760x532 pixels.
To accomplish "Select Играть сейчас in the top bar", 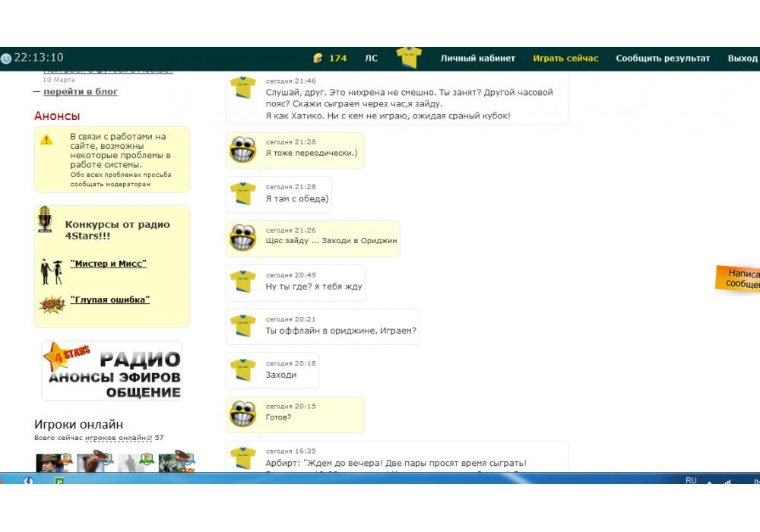I will tap(565, 59).
